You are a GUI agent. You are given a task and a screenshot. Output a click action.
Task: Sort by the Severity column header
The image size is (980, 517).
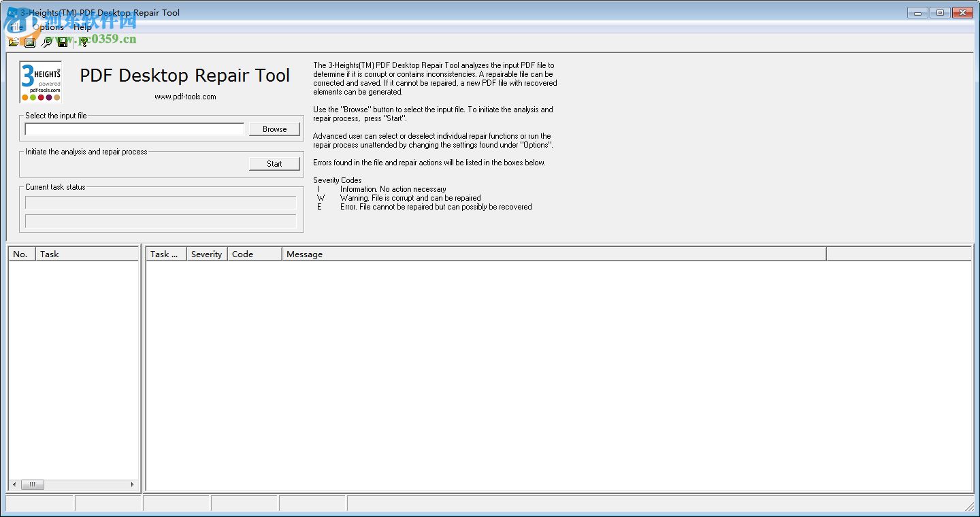[207, 254]
